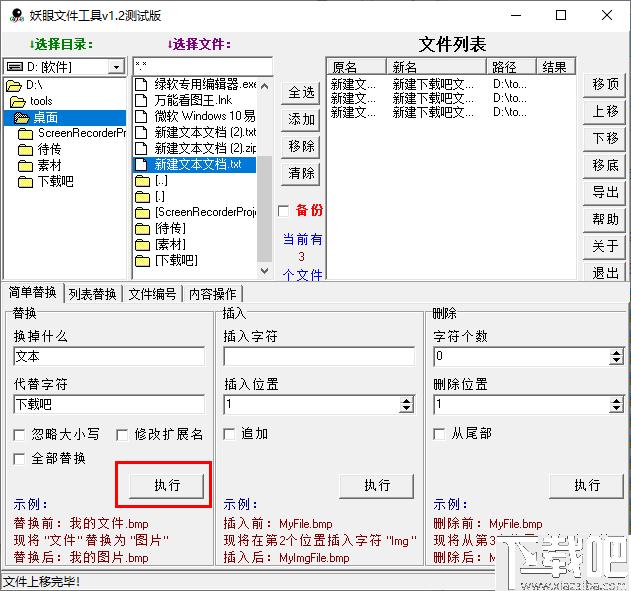
Task: Click the 结果 column header
Action: pyautogui.click(x=556, y=66)
